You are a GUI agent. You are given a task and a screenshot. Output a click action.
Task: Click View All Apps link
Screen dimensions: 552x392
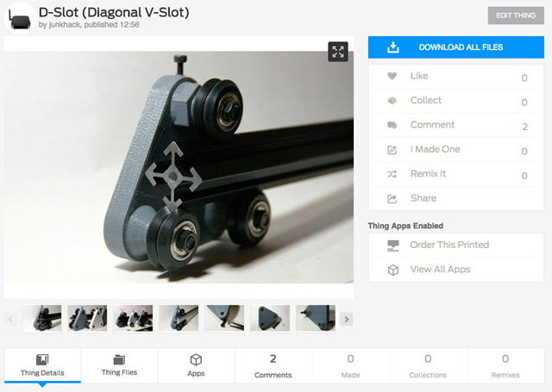pyautogui.click(x=440, y=270)
